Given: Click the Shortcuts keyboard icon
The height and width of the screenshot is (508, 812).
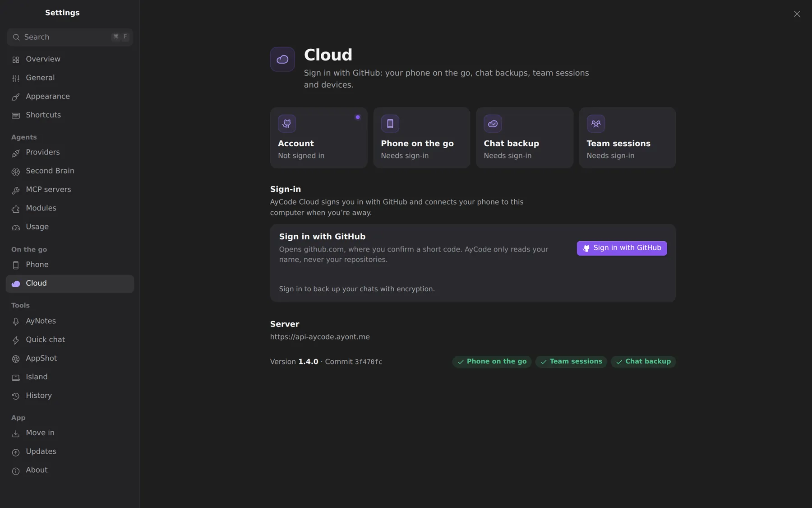Looking at the screenshot, I should [x=16, y=116].
